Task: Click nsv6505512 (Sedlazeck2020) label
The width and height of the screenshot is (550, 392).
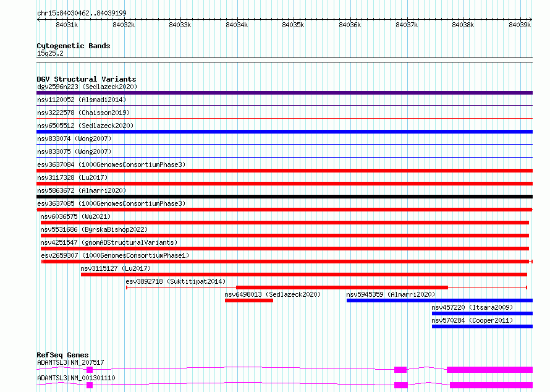Action: pyautogui.click(x=85, y=126)
